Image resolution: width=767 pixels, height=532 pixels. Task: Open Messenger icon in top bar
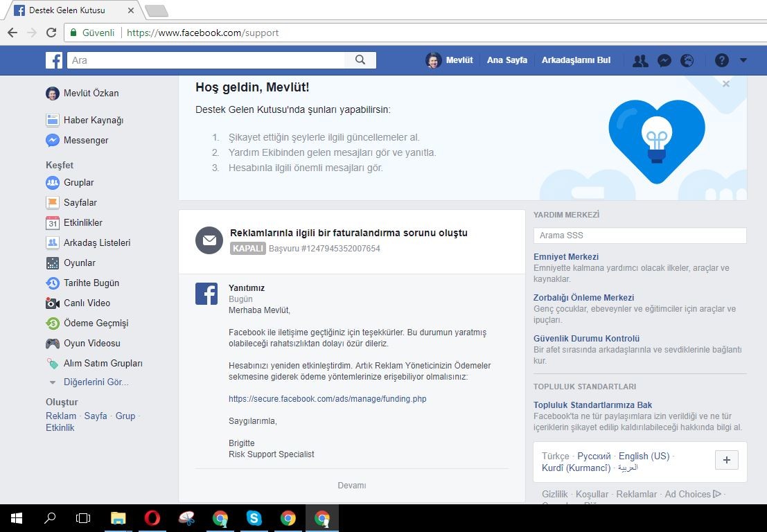click(x=664, y=61)
